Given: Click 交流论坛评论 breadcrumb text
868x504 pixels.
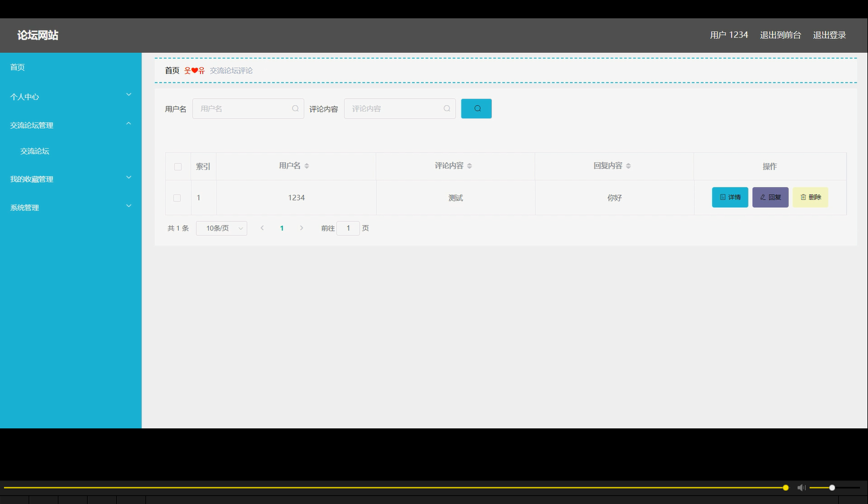Looking at the screenshot, I should coord(231,70).
